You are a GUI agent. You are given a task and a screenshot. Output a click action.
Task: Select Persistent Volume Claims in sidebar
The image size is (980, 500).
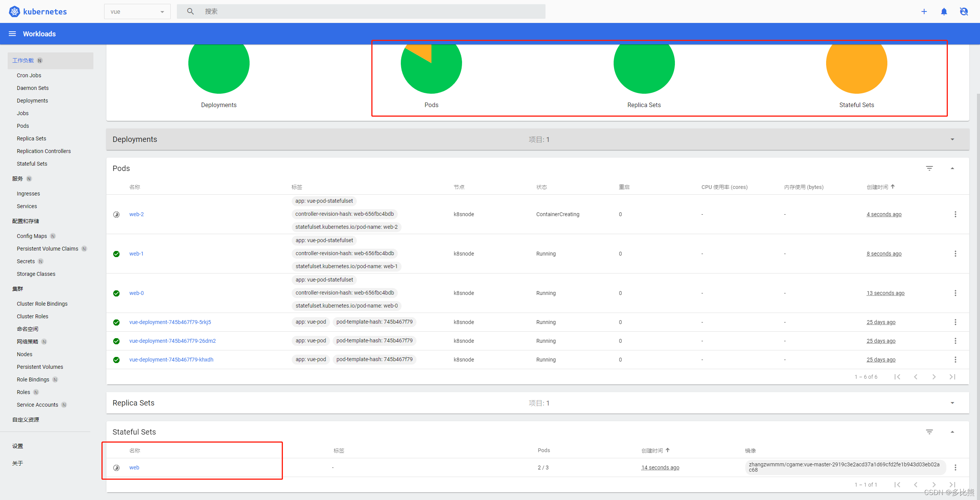point(47,249)
